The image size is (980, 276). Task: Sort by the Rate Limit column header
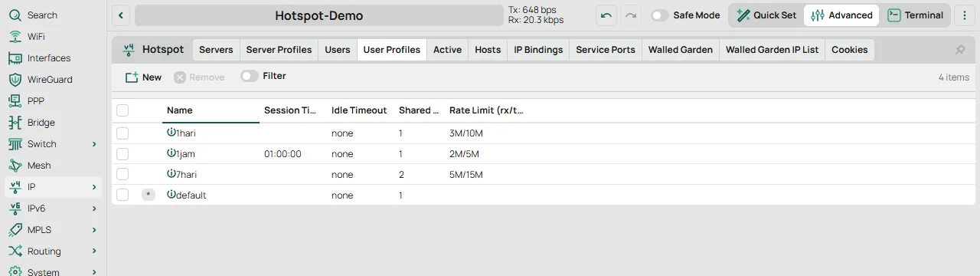486,110
